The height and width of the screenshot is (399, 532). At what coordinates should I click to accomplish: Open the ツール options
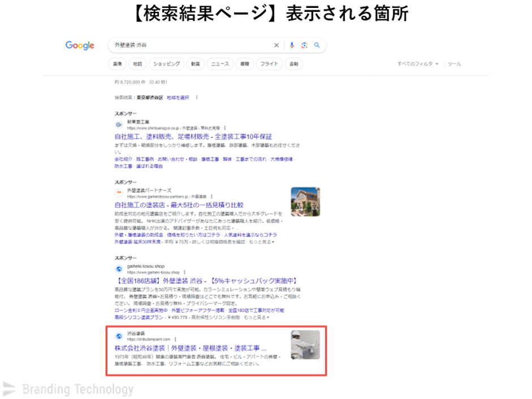455,64
